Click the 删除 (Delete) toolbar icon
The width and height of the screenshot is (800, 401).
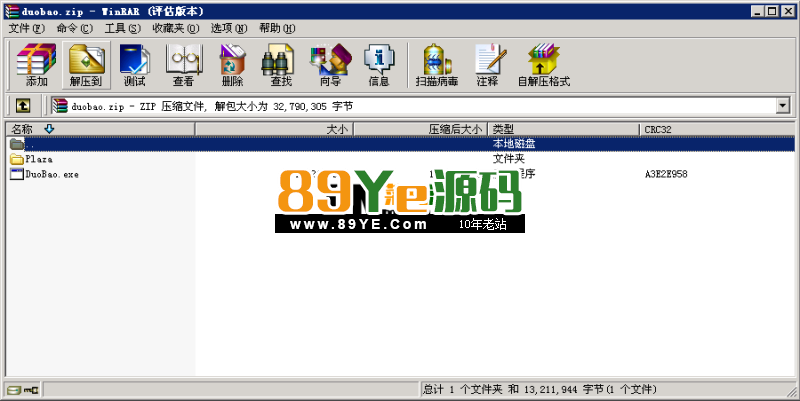point(232,65)
